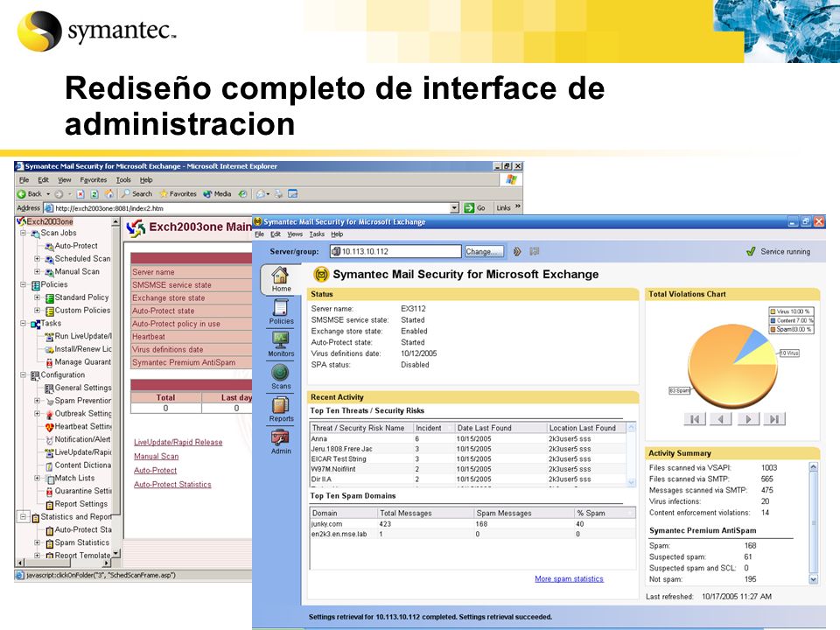Click the Service running checkmark icon
This screenshot has height=630, width=840.
751,251
